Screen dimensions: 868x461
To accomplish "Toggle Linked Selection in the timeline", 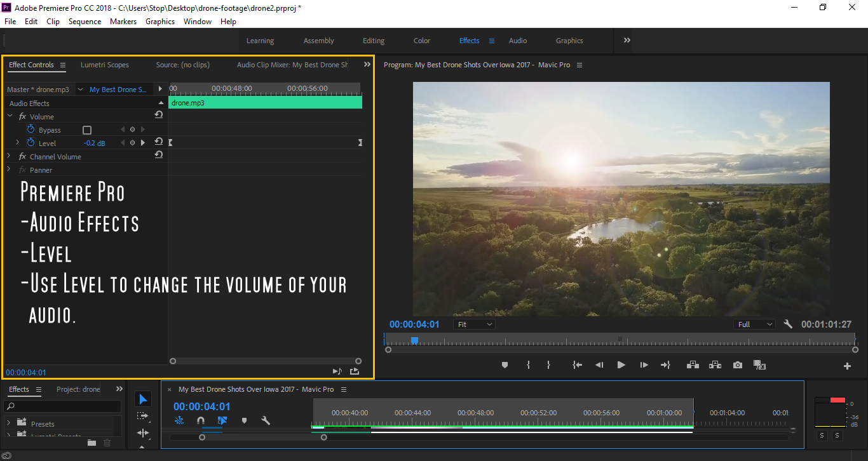I will (222, 420).
